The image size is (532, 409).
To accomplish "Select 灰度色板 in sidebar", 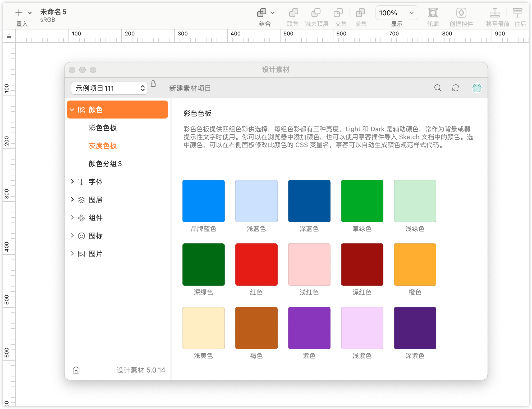I will click(103, 146).
